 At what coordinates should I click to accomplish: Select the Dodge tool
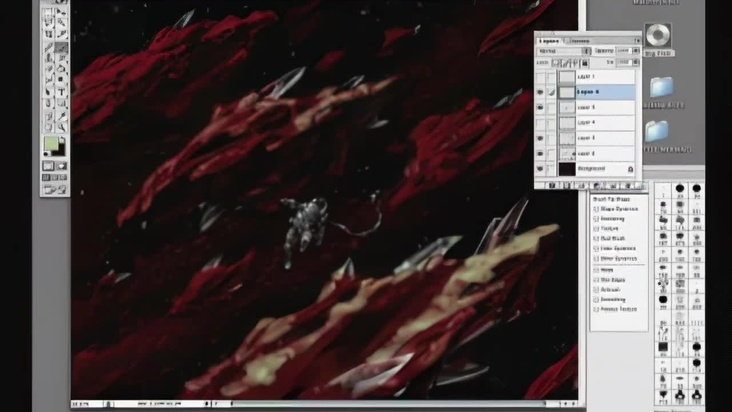point(61,80)
